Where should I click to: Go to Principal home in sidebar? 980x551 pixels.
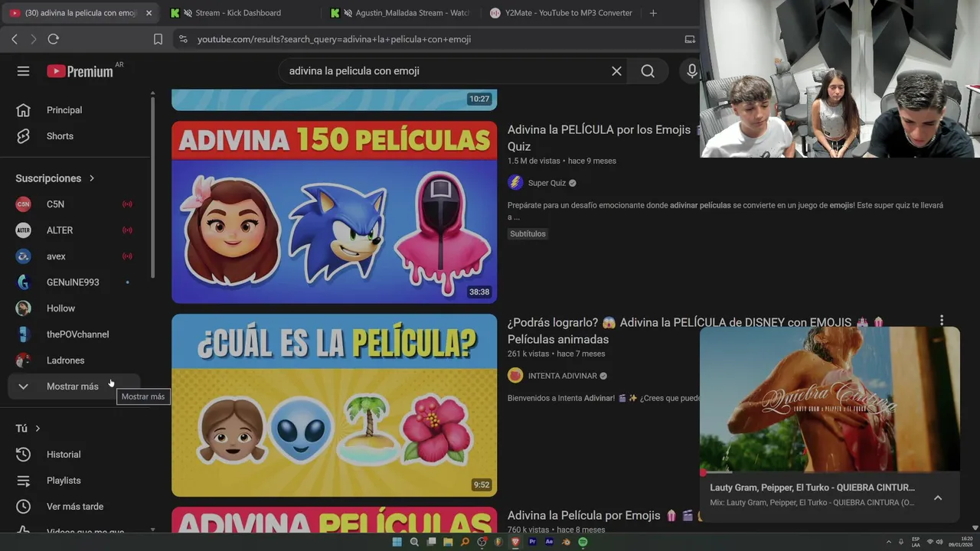coord(75,110)
